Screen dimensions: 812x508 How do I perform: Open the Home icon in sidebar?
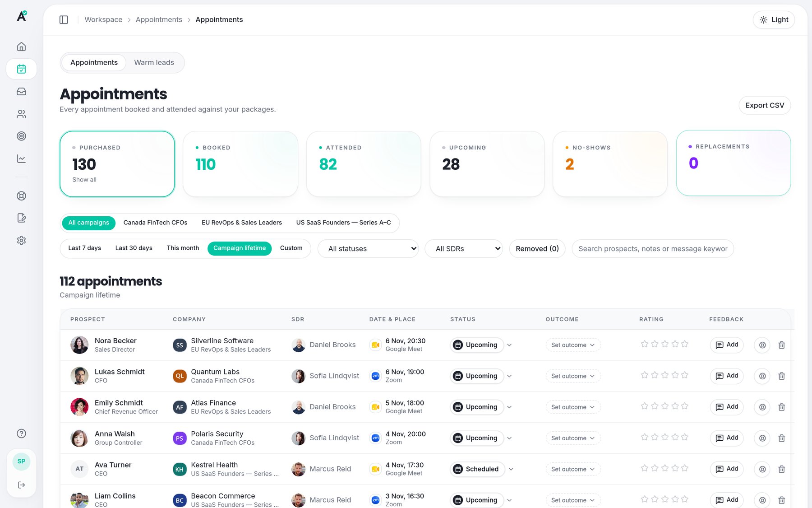click(21, 47)
